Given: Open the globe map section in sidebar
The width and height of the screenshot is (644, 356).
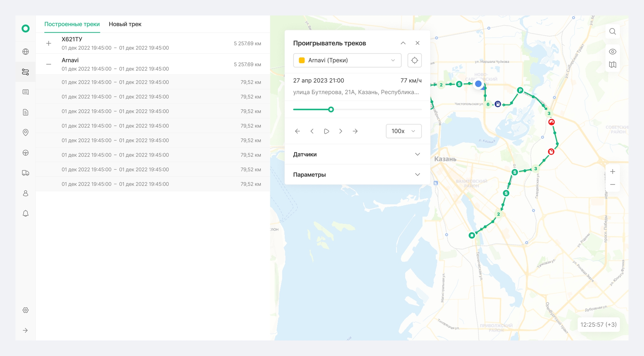Looking at the screenshot, I should click(x=25, y=52).
